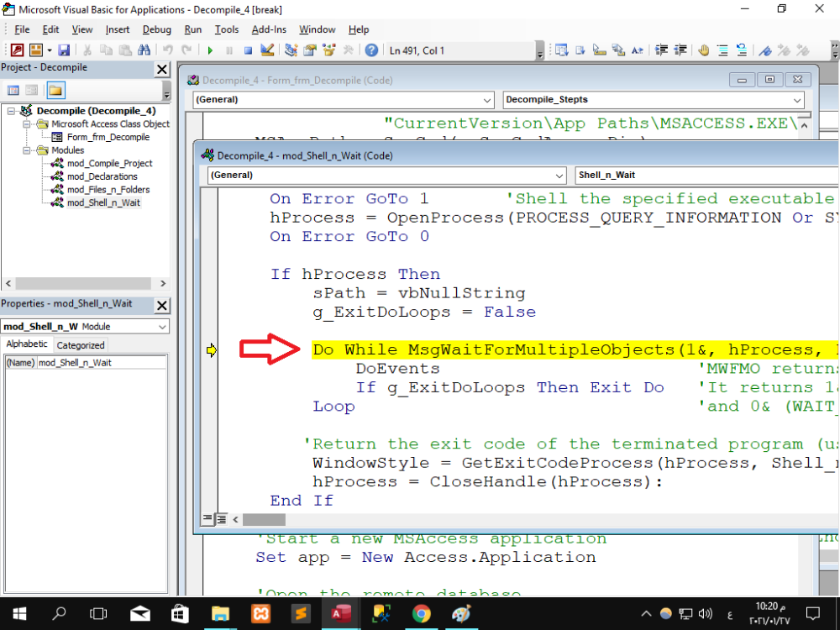Open the Shell_n_Wait procedure dropdown

pyautogui.click(x=707, y=176)
